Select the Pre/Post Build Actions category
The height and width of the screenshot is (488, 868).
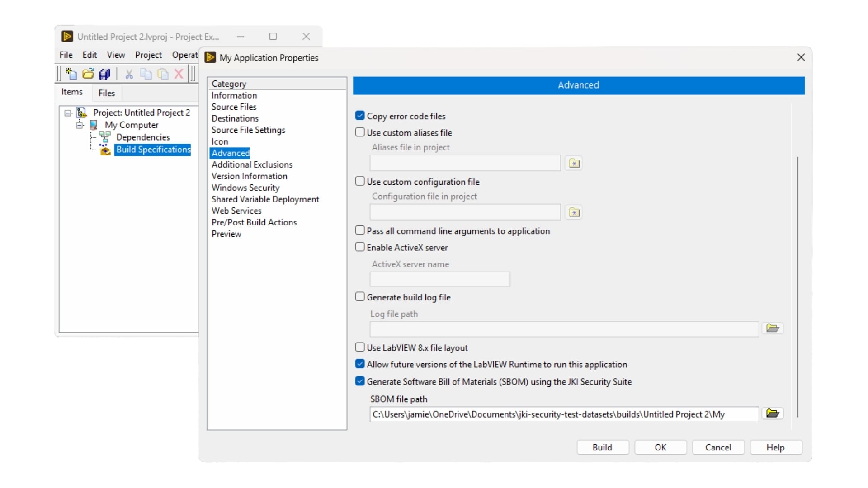[254, 222]
